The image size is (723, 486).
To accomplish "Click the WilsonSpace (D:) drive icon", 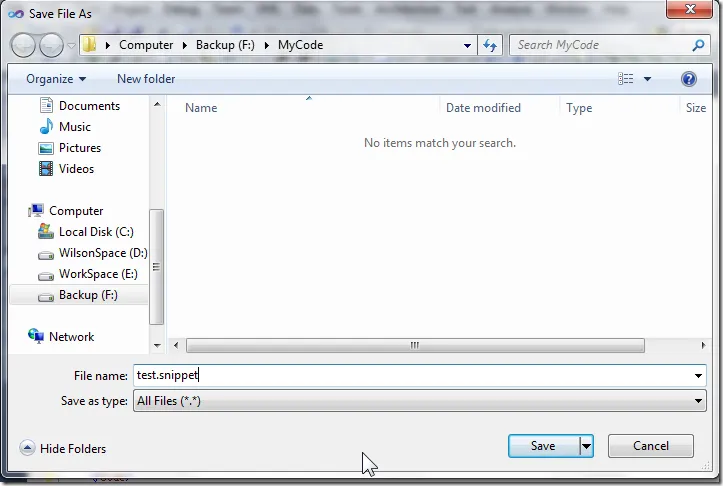I will (x=46, y=255).
